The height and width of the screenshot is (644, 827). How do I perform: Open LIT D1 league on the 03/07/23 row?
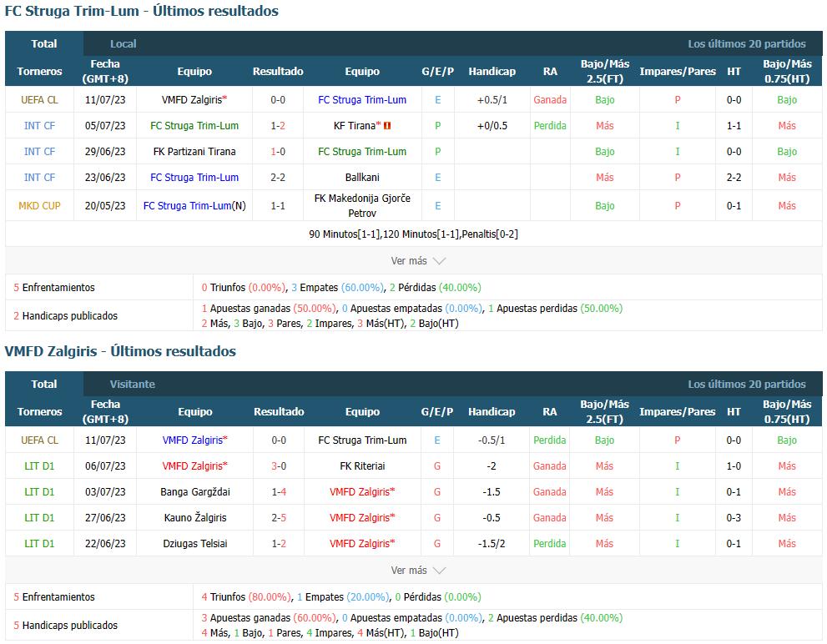39,491
